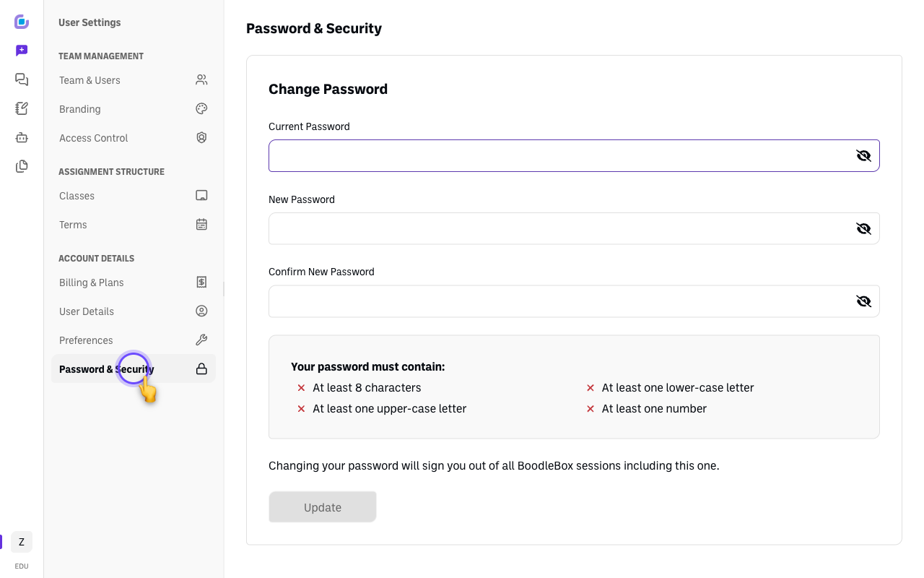The width and height of the screenshot is (924, 578).
Task: Show the Current Password text
Action: point(863,155)
